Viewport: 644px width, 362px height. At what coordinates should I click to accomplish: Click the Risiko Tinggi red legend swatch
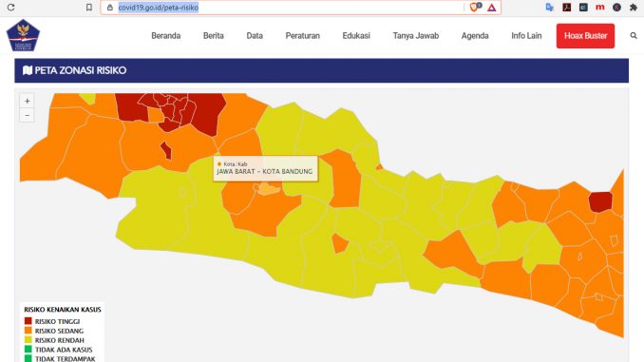tap(28, 321)
